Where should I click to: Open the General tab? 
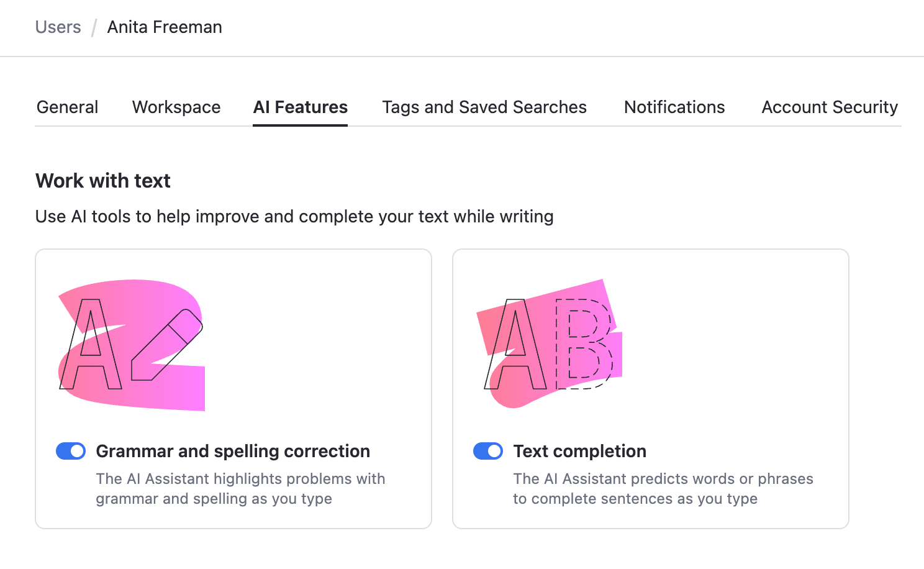[x=67, y=107]
